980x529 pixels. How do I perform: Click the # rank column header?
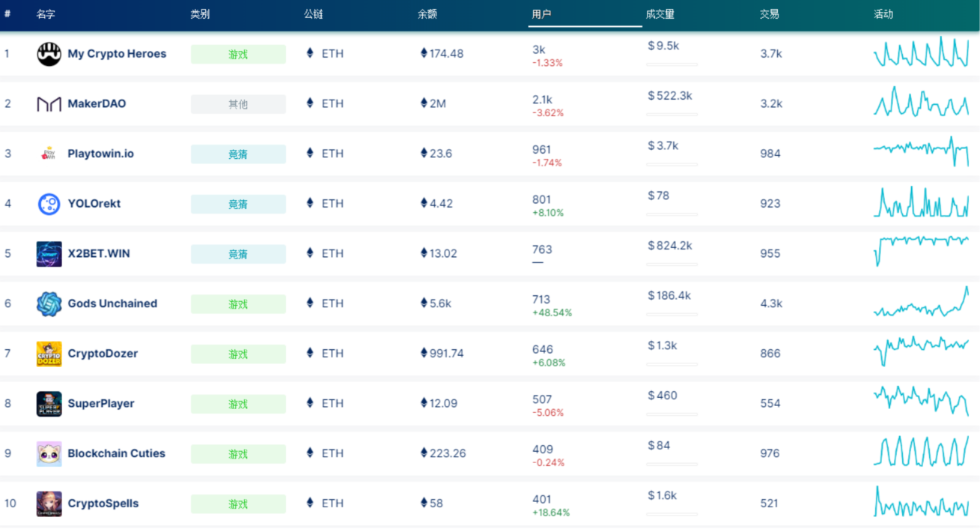pos(7,14)
